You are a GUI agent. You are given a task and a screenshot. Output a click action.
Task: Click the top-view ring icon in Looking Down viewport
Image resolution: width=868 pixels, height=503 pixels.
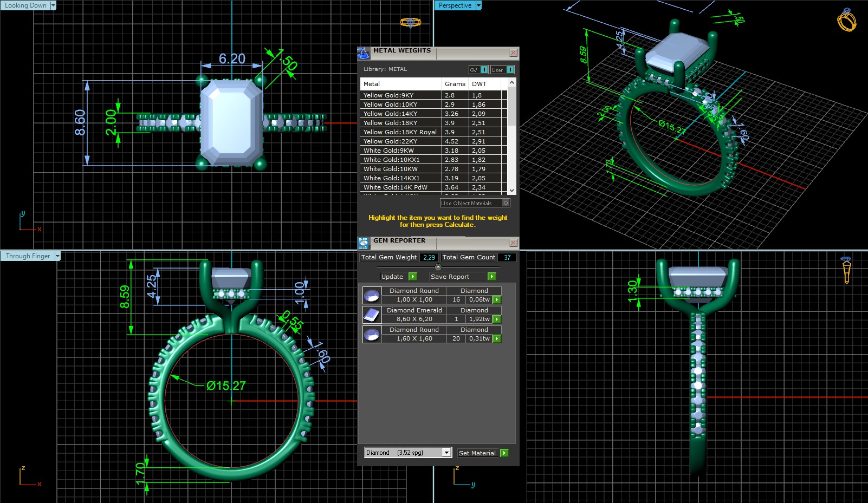[411, 22]
